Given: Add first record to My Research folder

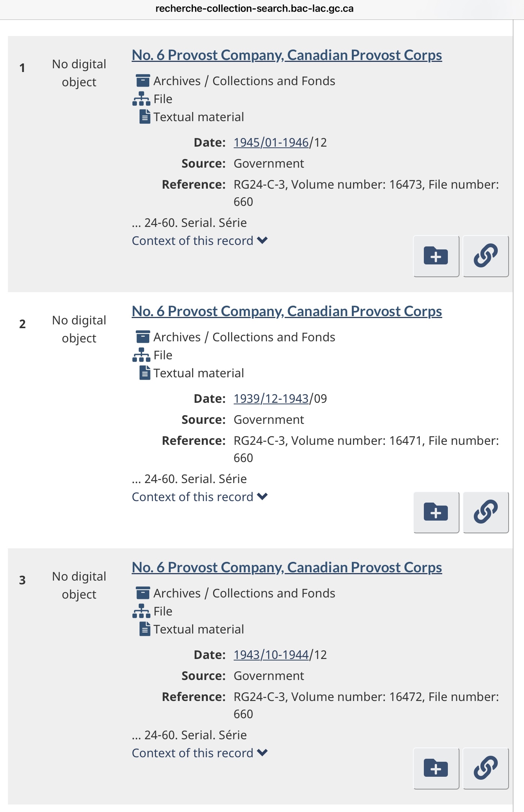Looking at the screenshot, I should pyautogui.click(x=436, y=256).
